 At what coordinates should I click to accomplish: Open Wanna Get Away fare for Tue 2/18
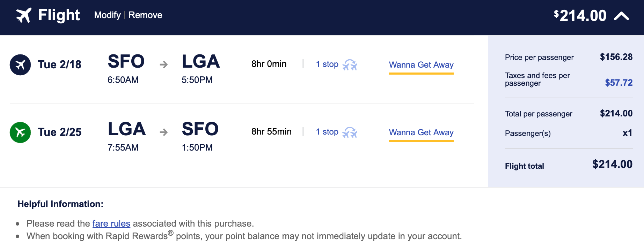421,65
